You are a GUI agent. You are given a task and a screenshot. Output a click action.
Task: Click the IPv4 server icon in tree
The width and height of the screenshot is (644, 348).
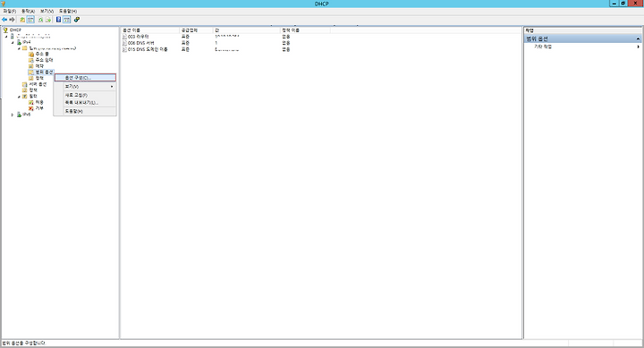pos(19,42)
